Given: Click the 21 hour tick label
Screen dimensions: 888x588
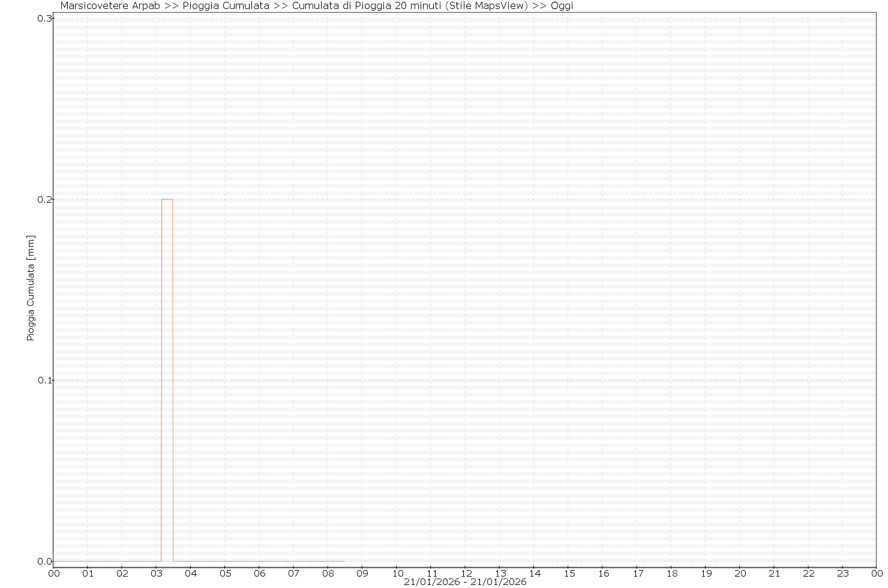Looking at the screenshot, I should coord(775,573).
